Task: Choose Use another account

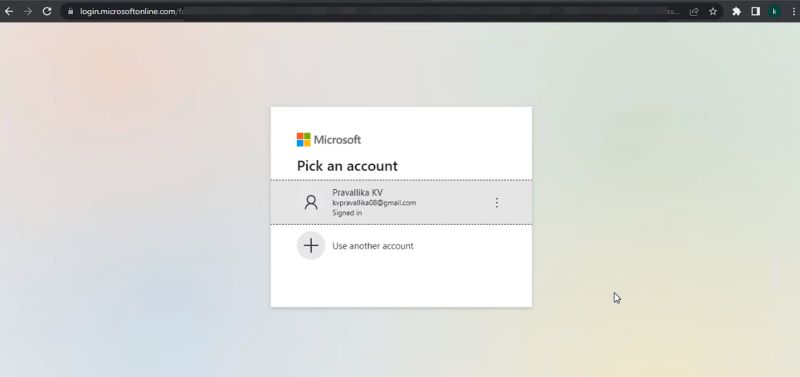Action: [401, 246]
